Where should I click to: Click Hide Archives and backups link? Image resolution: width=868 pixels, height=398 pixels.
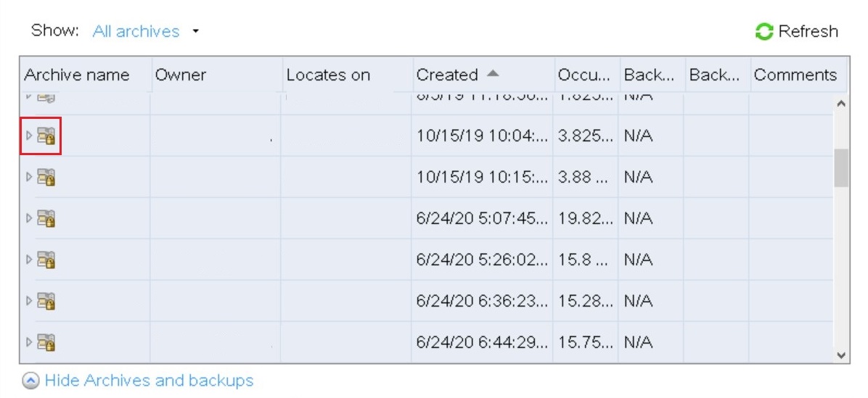pyautogui.click(x=149, y=381)
